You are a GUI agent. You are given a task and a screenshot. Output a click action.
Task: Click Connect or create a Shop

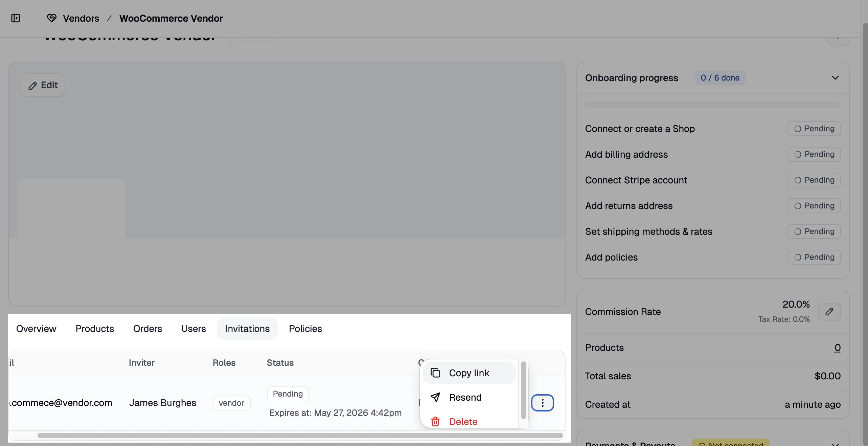tap(640, 129)
